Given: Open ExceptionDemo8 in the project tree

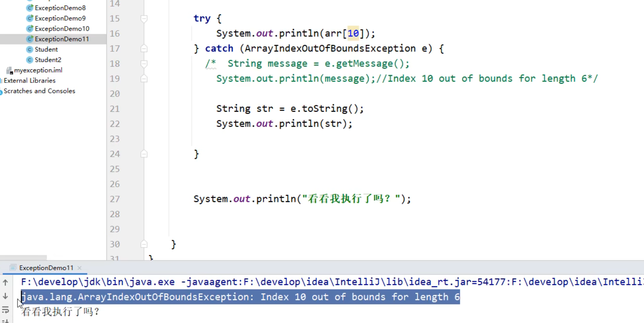Looking at the screenshot, I should tap(60, 8).
